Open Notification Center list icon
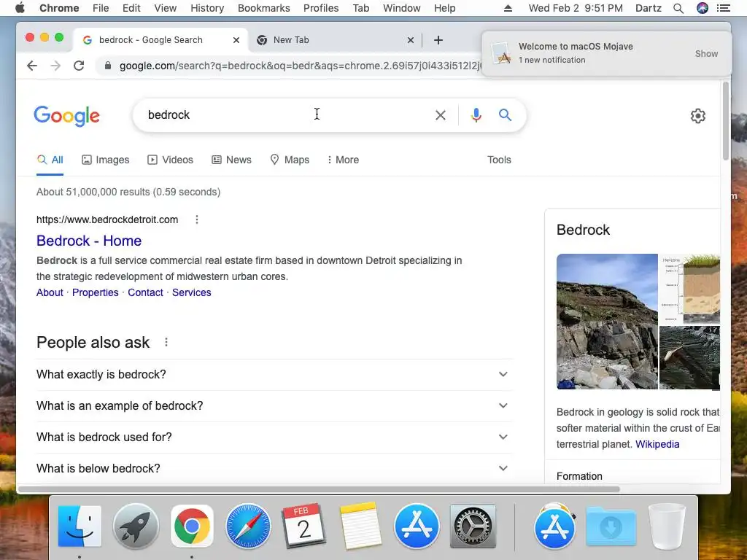The image size is (747, 560). point(724,8)
